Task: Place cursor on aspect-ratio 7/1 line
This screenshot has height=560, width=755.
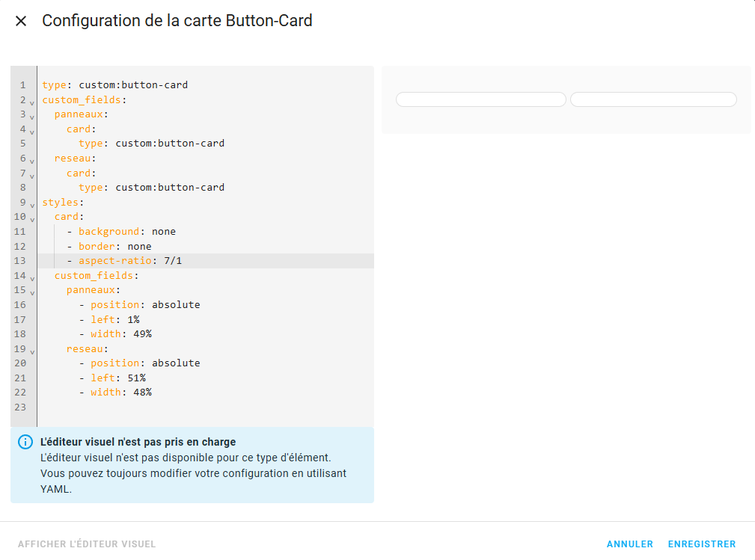Action: tap(206, 261)
